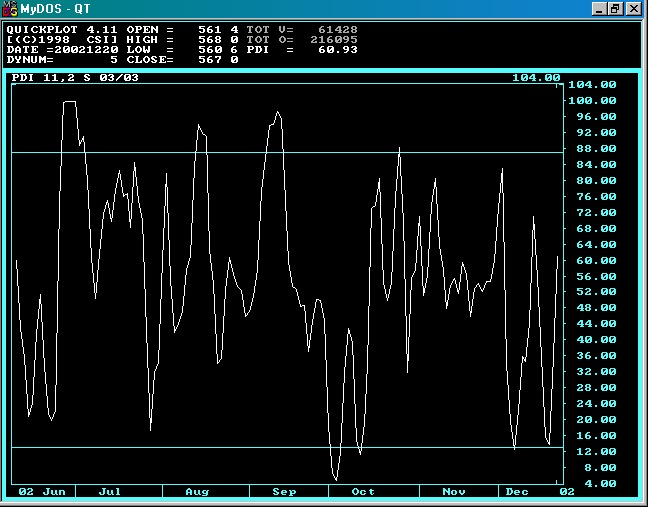Click the '104.00' value above chart corner

point(536,78)
